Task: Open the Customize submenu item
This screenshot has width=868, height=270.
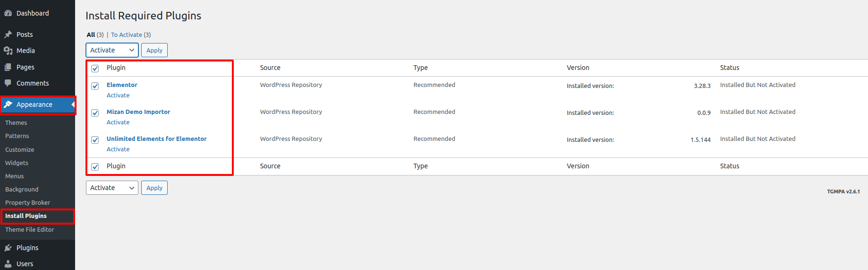Action: 19,149
